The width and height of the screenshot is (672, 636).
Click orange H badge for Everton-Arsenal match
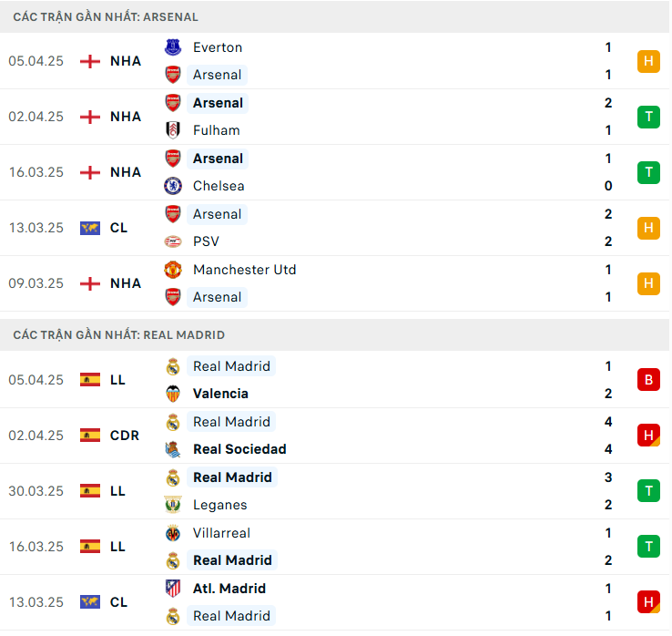click(648, 61)
